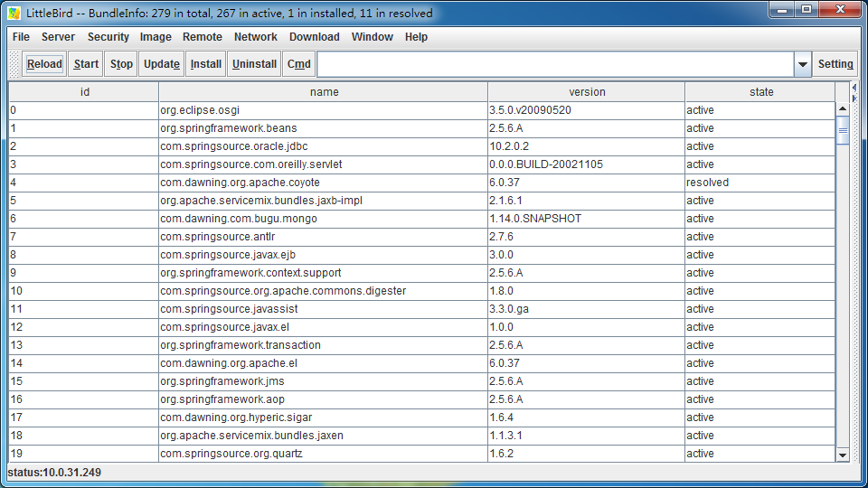Select com.springsource.oracle.jdbc row
This screenshot has height=488, width=868.
(x=422, y=146)
